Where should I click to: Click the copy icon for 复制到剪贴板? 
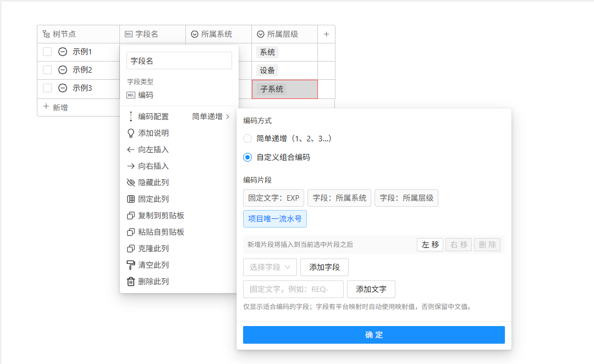131,216
